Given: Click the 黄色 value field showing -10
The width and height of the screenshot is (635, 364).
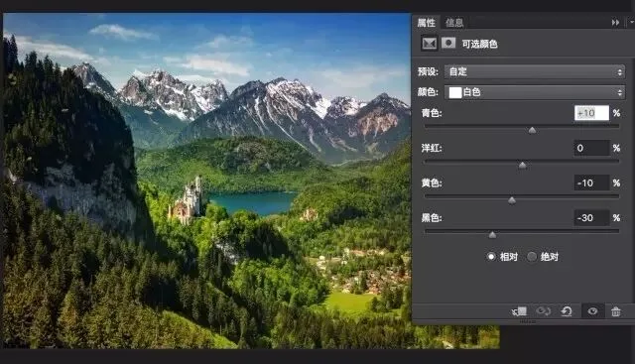Looking at the screenshot, I should (x=591, y=183).
